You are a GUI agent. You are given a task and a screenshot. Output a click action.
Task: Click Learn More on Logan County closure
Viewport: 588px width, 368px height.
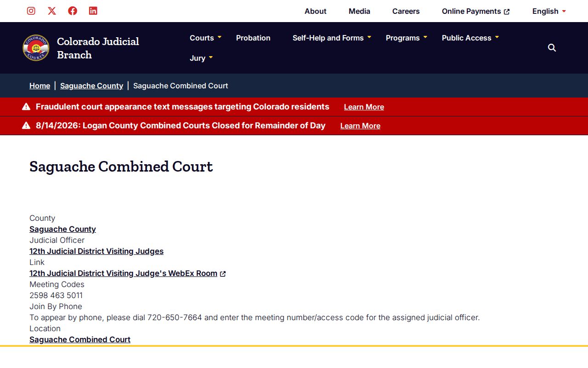[x=360, y=126]
